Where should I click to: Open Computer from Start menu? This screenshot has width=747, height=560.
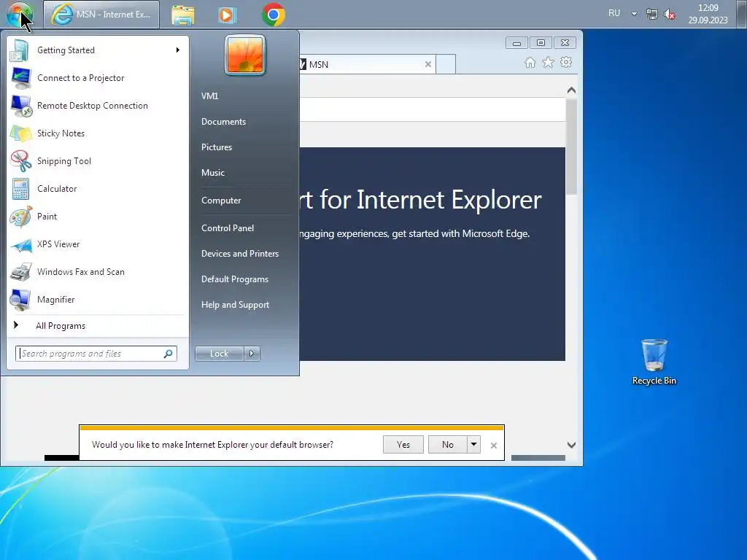point(244,201)
